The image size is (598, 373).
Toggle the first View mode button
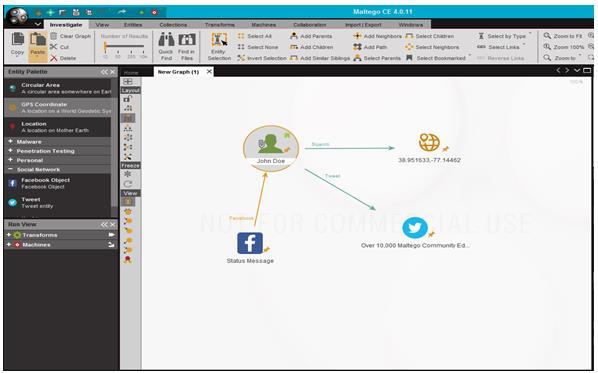(128, 202)
